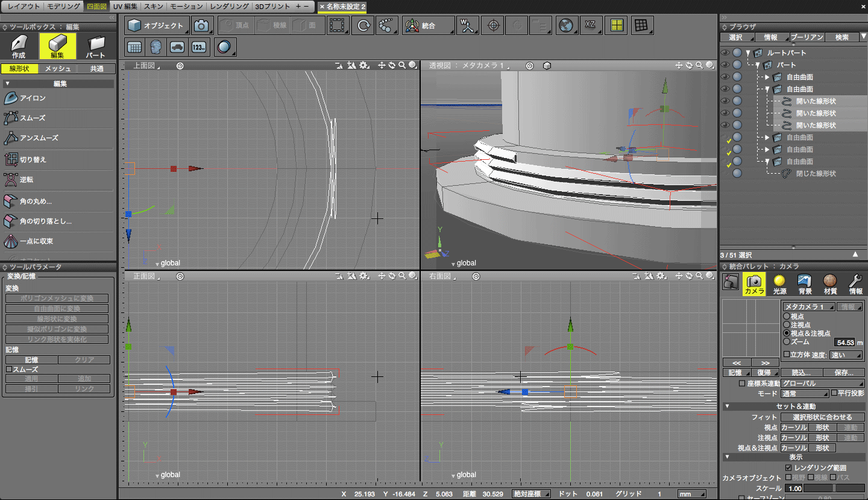Open the 絶対座標 dropdown in status bar
The image size is (868, 500).
(x=531, y=494)
